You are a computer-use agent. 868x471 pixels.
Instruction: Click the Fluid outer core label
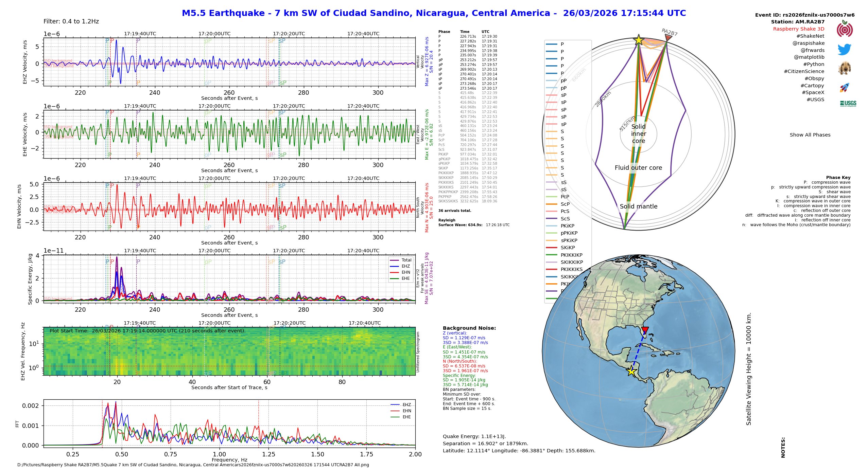[x=638, y=168]
